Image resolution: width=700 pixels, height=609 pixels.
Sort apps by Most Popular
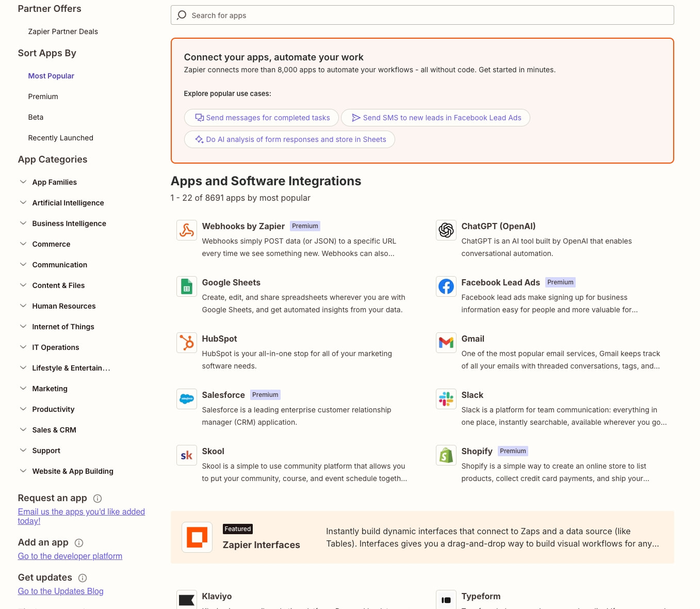[51, 76]
